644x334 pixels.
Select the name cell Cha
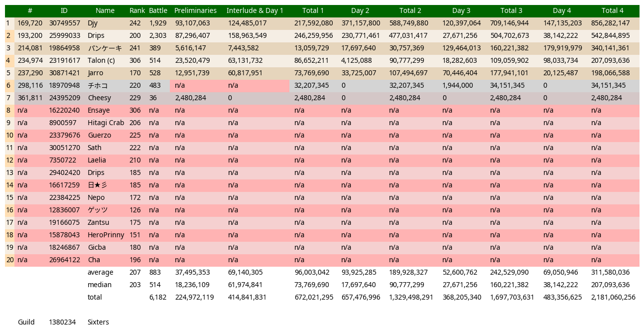tap(94, 260)
